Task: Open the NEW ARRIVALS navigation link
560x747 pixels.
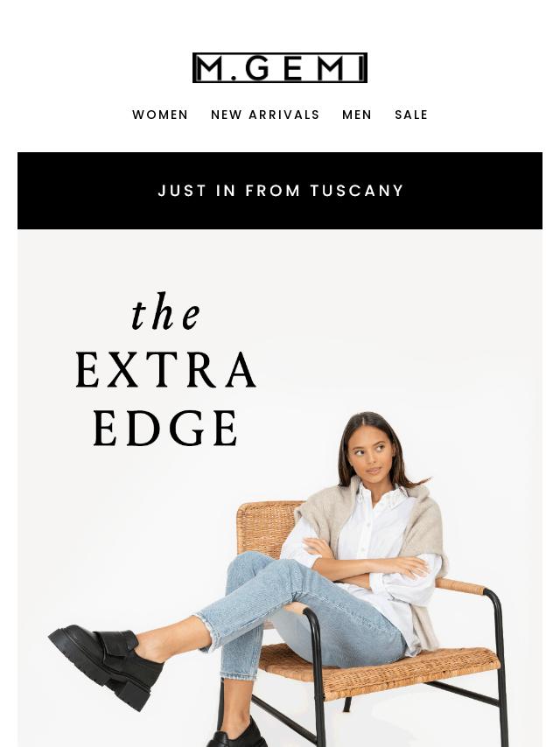Action: tap(265, 115)
